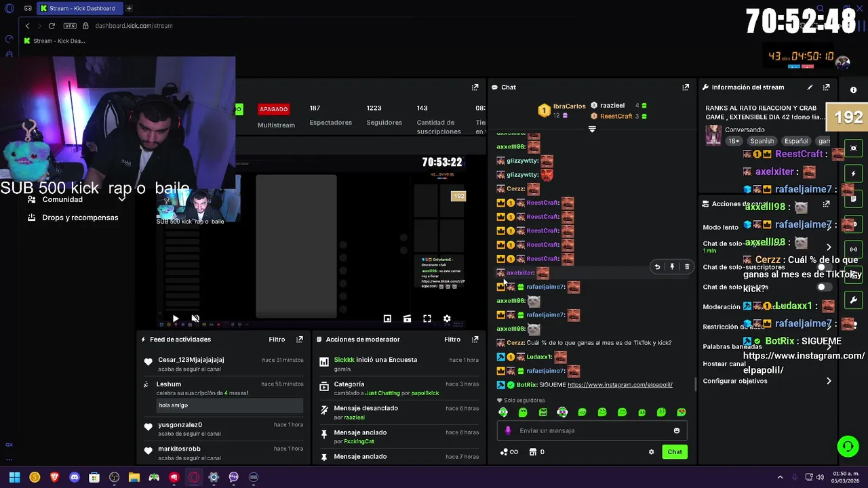The width and height of the screenshot is (868, 488).
Task: Click the Español tag in stream info
Action: click(x=795, y=141)
